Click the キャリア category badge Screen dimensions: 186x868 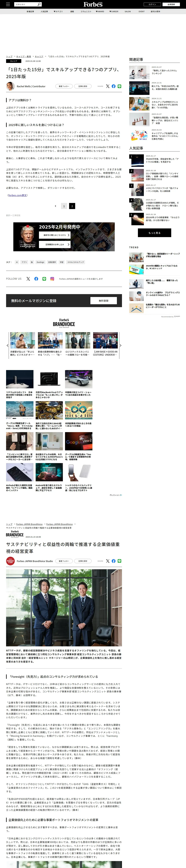[13, 61]
